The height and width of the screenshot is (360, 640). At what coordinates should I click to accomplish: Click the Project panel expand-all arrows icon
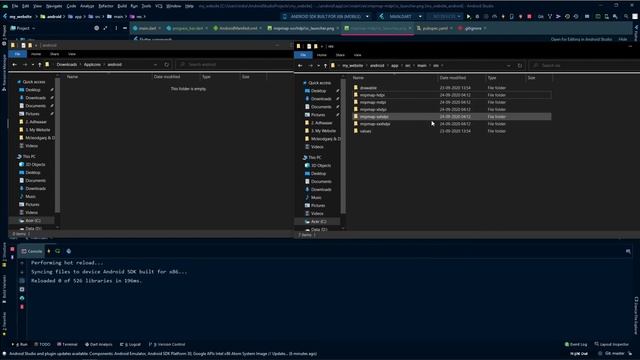click(x=105, y=28)
